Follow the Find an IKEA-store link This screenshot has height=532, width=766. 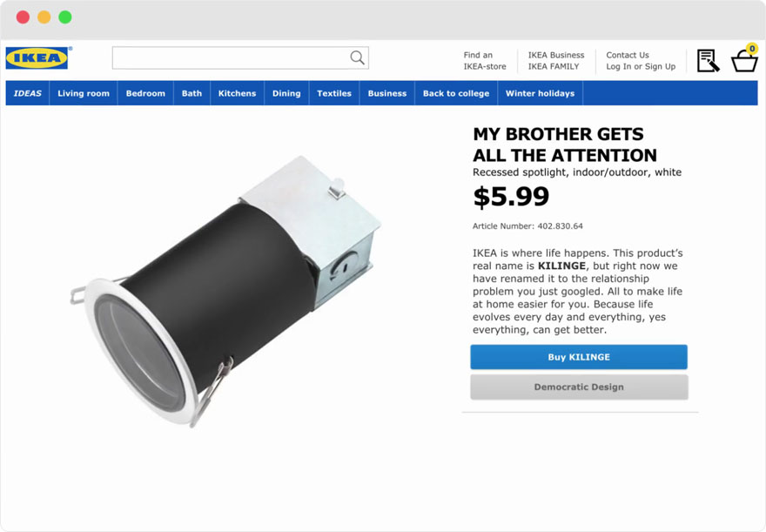[484, 61]
